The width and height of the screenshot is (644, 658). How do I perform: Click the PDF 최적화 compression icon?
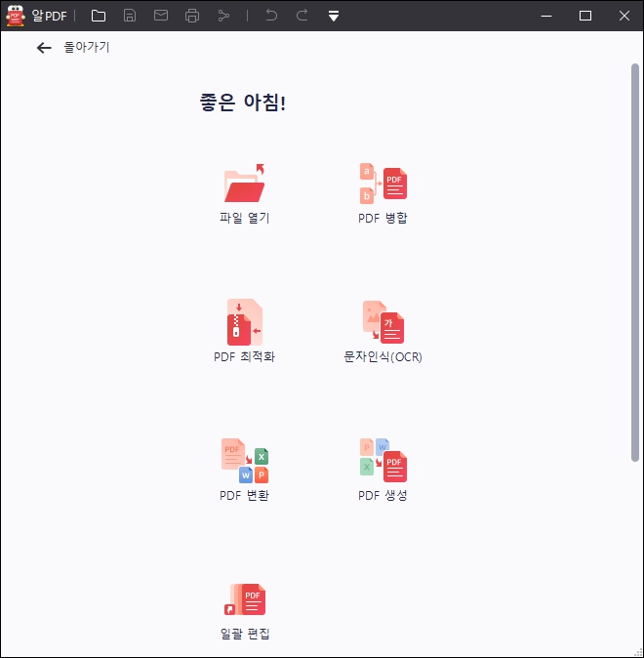(245, 322)
